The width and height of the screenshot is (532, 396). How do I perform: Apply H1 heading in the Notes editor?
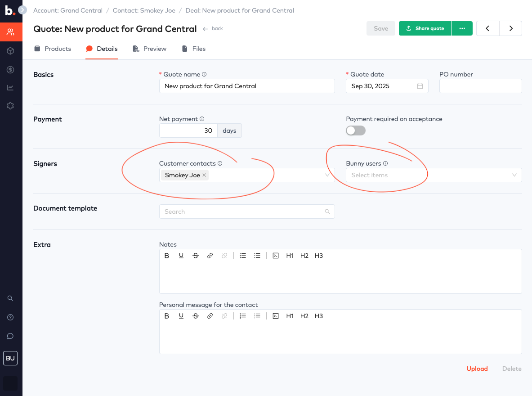point(290,256)
